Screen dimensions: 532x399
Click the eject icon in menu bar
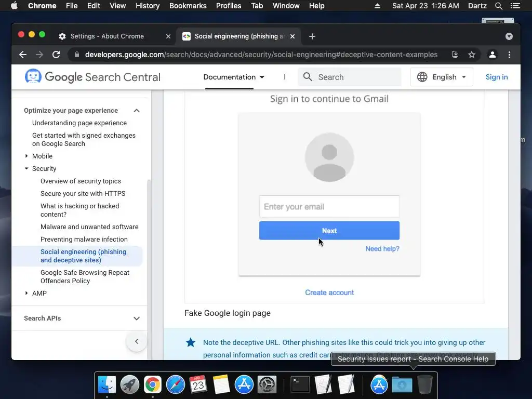click(x=377, y=6)
